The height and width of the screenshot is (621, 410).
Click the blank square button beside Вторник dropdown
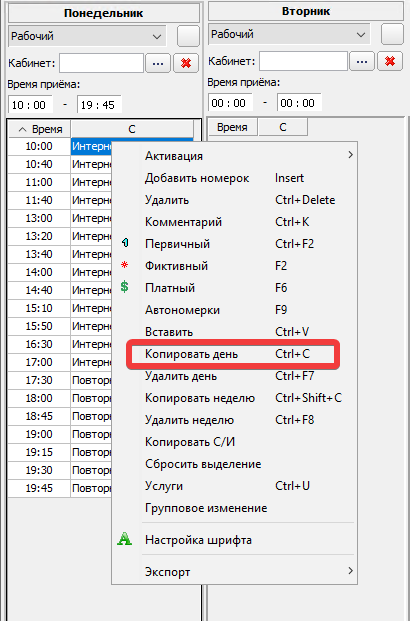pos(392,34)
